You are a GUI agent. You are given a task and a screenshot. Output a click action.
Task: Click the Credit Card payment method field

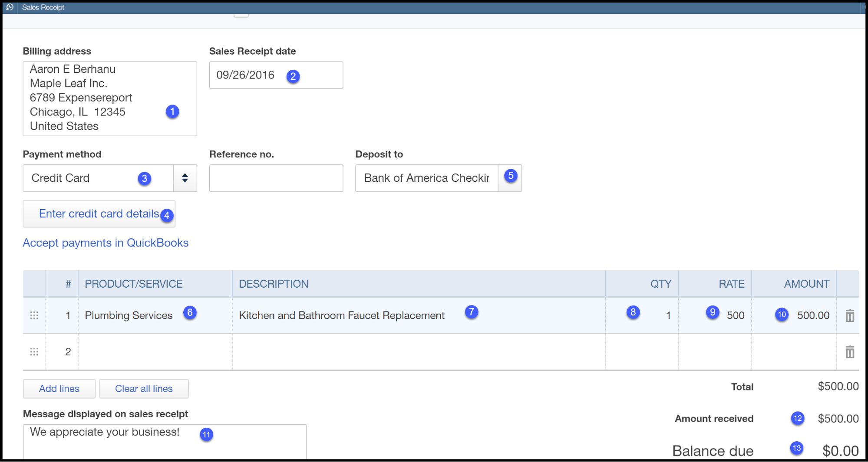coord(98,178)
